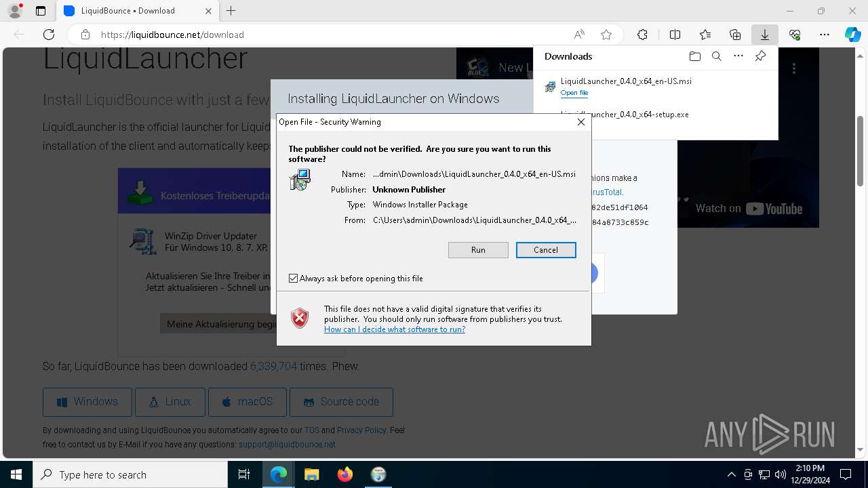Click the LiquidLauncher_0.4.0_x64_en-US.msi download entry

(x=626, y=81)
